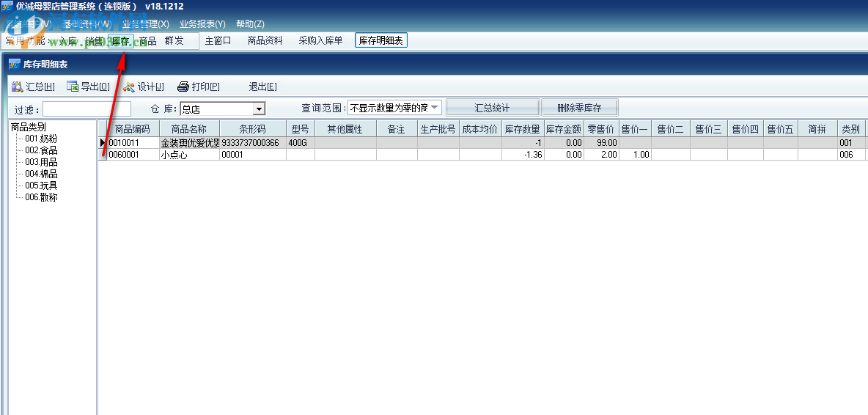Click the barcode cell 9333737000366
This screenshot has height=415, width=868.
coord(252,143)
